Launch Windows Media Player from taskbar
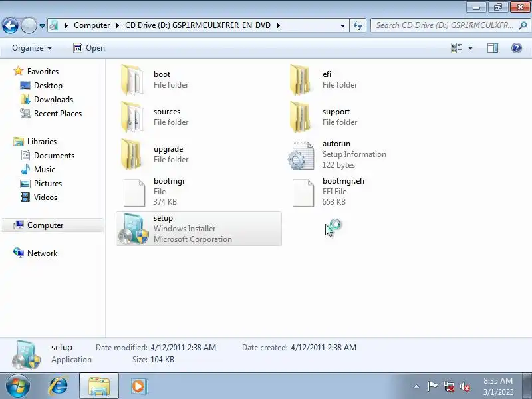 click(138, 386)
